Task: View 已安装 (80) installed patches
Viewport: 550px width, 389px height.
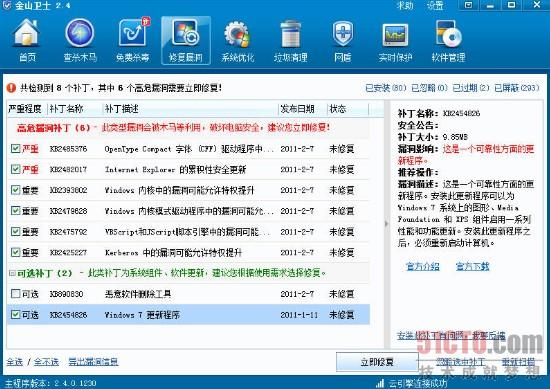Action: pyautogui.click(x=385, y=88)
